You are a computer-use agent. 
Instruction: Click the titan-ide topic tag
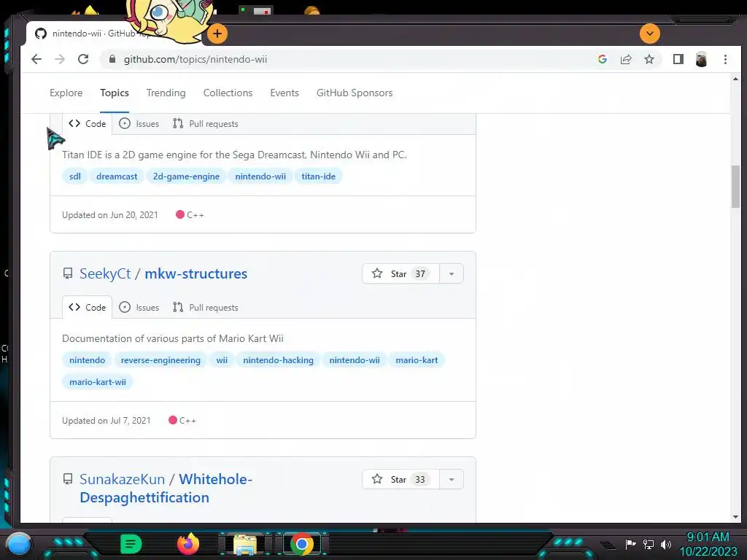point(318,176)
